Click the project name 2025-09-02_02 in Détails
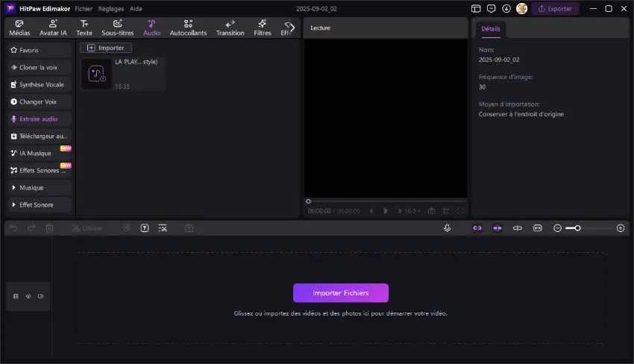 [x=499, y=60]
